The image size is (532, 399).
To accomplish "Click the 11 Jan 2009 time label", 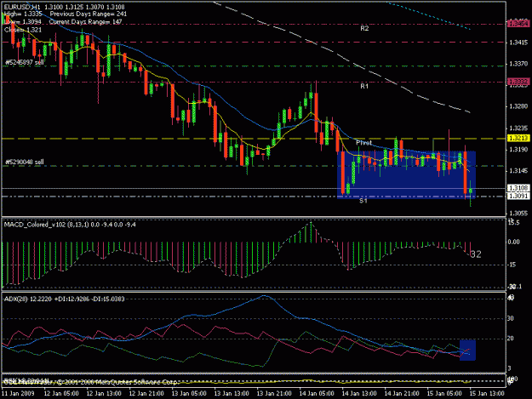I will click(18, 393).
